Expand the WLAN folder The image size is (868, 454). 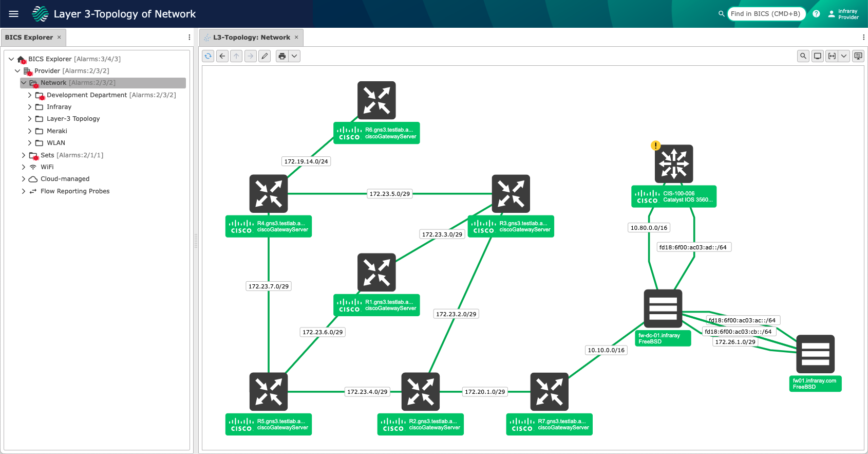(30, 143)
